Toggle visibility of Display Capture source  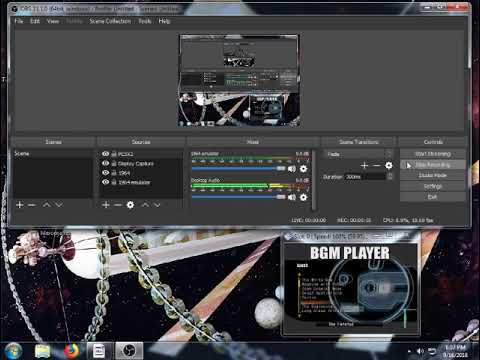(x=106, y=163)
